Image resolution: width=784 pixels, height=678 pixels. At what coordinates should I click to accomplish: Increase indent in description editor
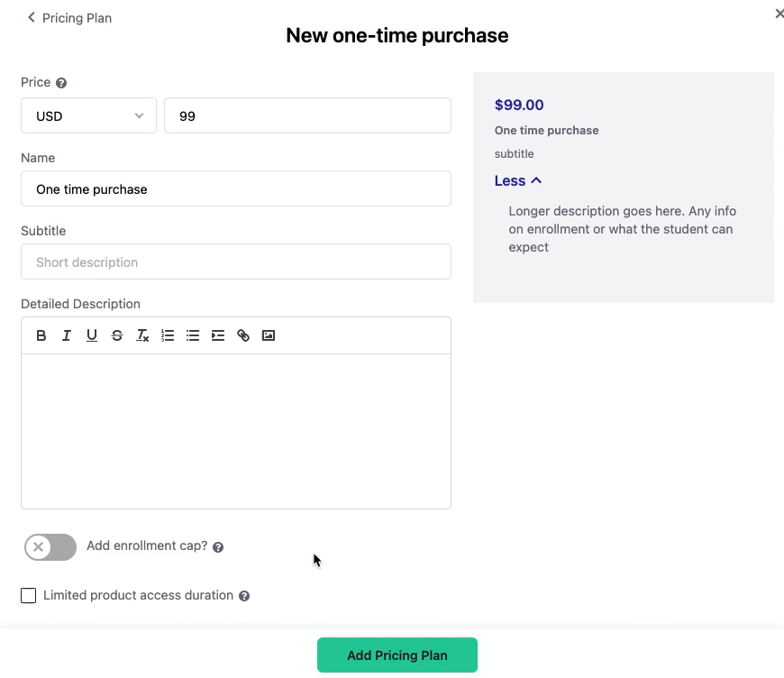coord(218,335)
